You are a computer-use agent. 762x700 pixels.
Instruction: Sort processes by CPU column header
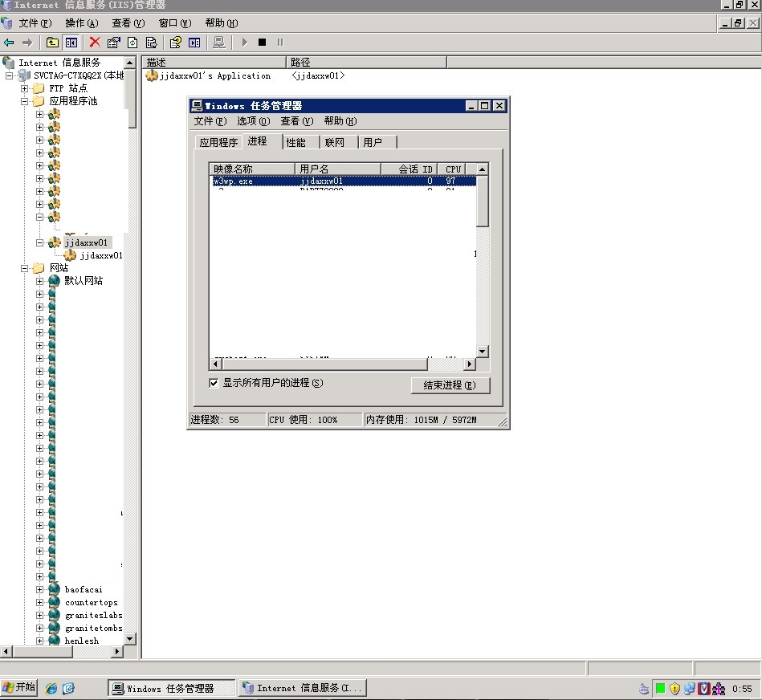(x=452, y=169)
